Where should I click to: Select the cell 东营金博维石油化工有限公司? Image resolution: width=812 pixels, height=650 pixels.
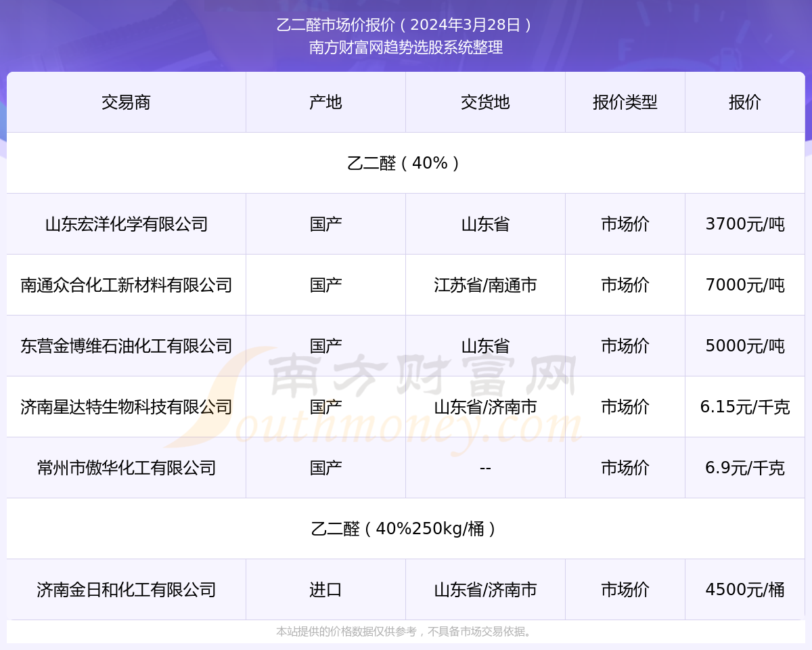[127, 346]
